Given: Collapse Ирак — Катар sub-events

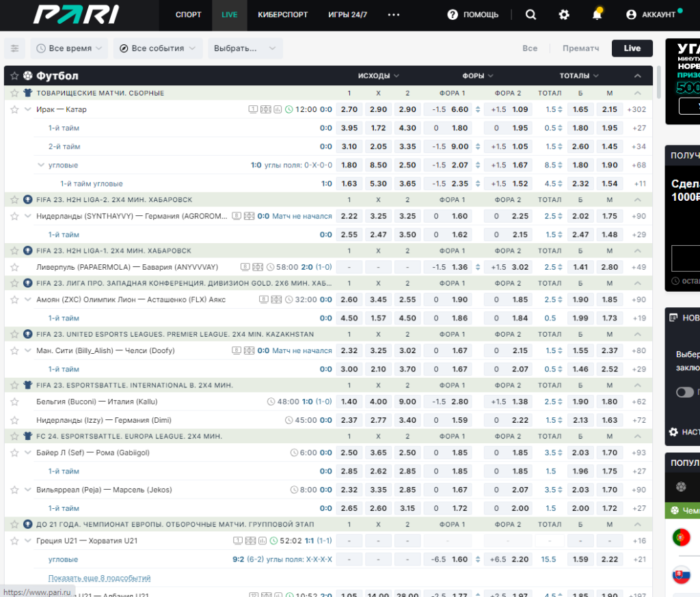Looking at the screenshot, I should point(27,109).
